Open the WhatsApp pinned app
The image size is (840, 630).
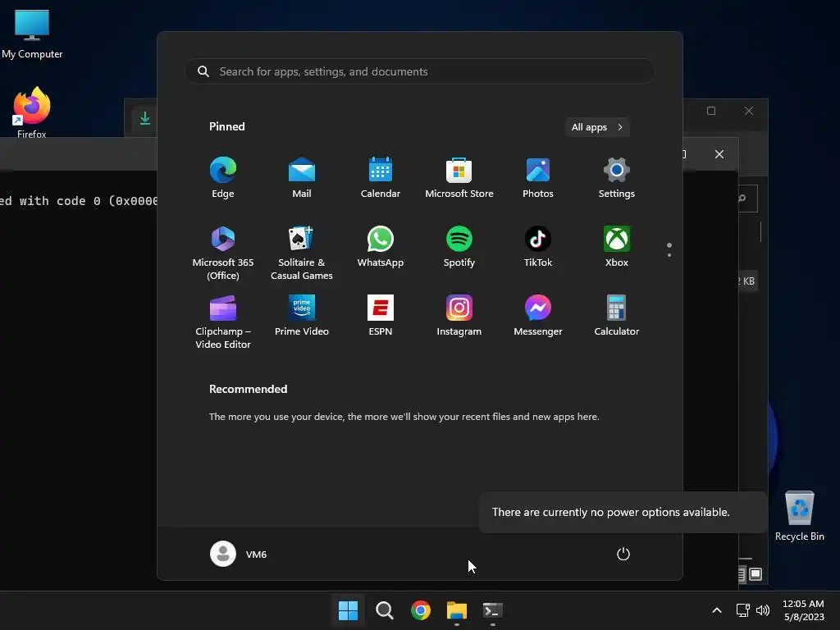tap(381, 246)
